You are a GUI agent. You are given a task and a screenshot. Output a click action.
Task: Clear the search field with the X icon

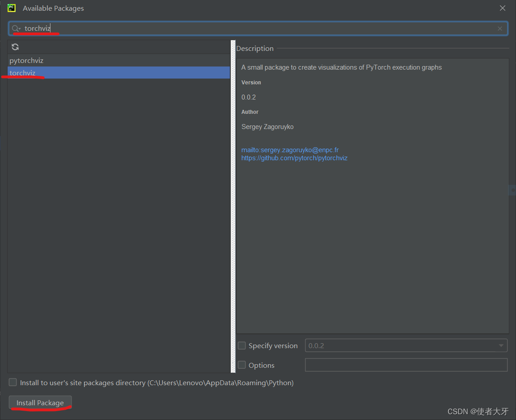coord(500,29)
